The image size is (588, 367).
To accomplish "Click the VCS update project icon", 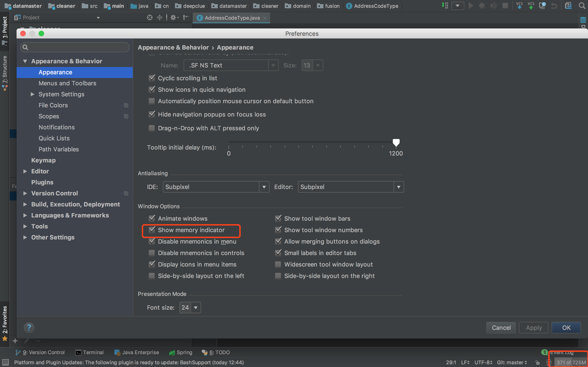I will tap(519, 6).
